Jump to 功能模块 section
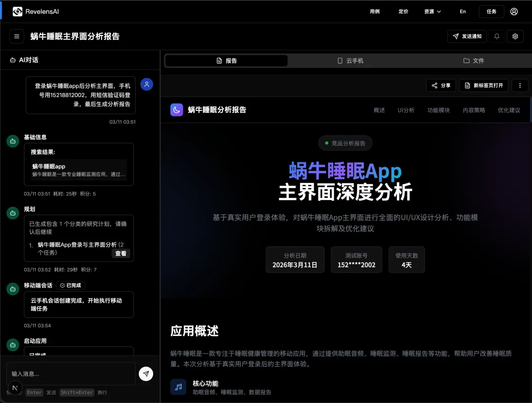This screenshot has width=532, height=403. pos(438,110)
